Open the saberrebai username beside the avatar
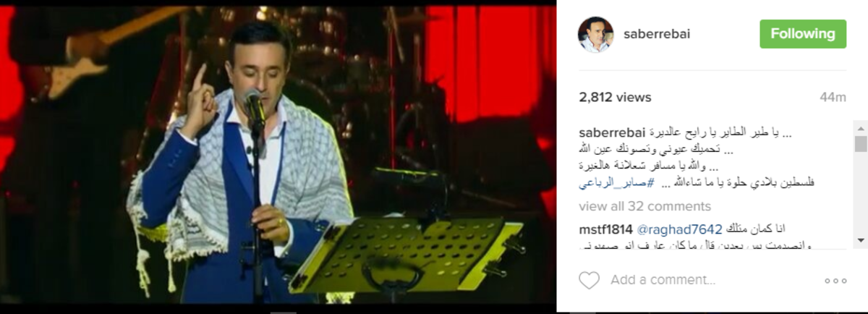 coord(657,35)
